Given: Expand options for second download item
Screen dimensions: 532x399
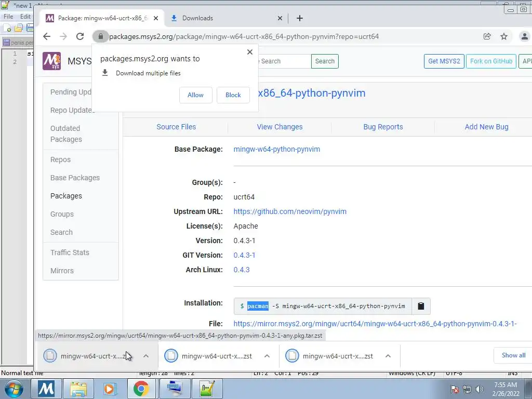Looking at the screenshot, I should 267,356.
